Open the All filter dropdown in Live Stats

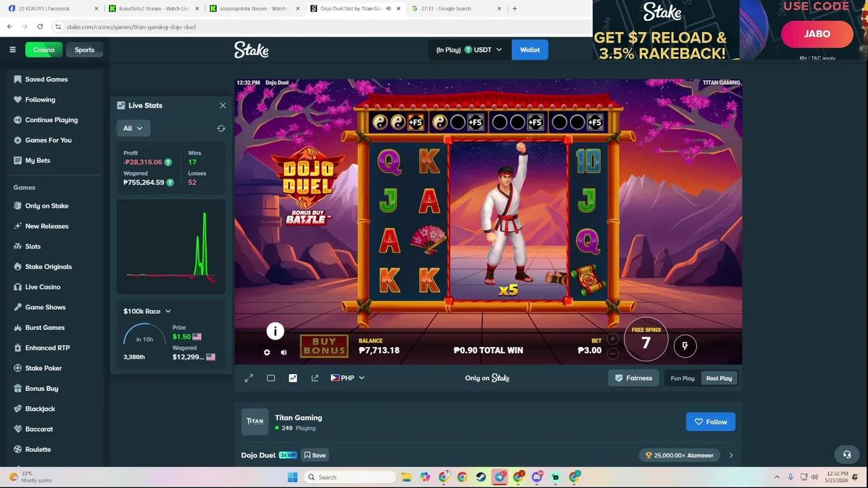tap(133, 128)
